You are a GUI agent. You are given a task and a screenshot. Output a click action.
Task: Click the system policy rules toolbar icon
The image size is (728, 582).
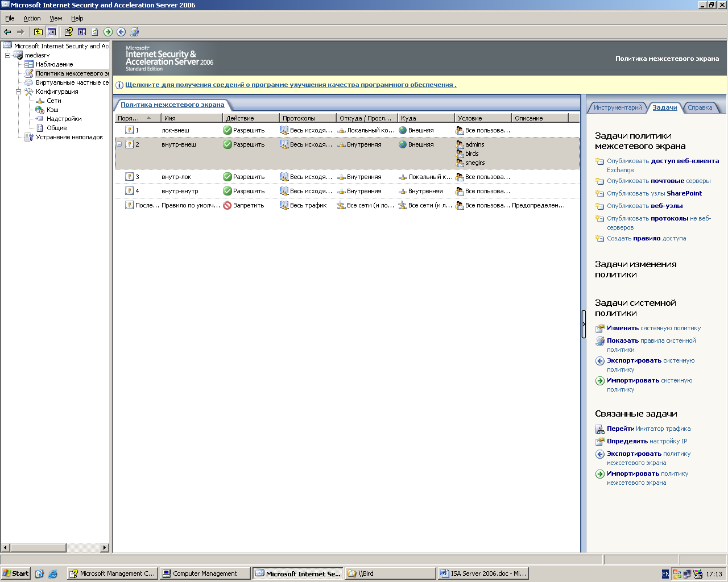(135, 32)
